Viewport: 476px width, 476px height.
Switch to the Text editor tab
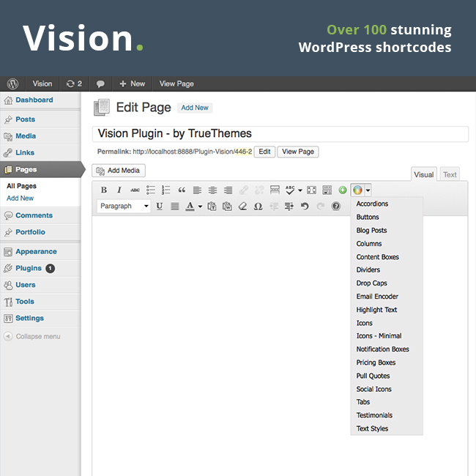450,174
